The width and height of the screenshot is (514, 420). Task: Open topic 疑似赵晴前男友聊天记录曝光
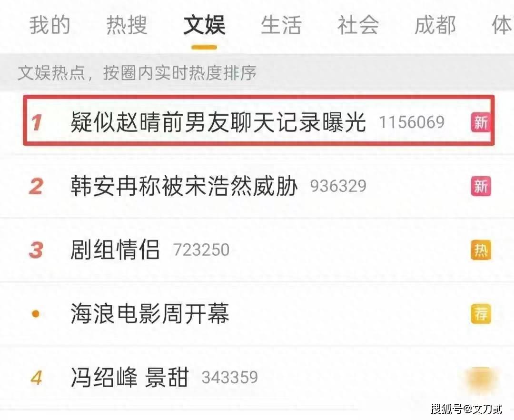(218, 122)
